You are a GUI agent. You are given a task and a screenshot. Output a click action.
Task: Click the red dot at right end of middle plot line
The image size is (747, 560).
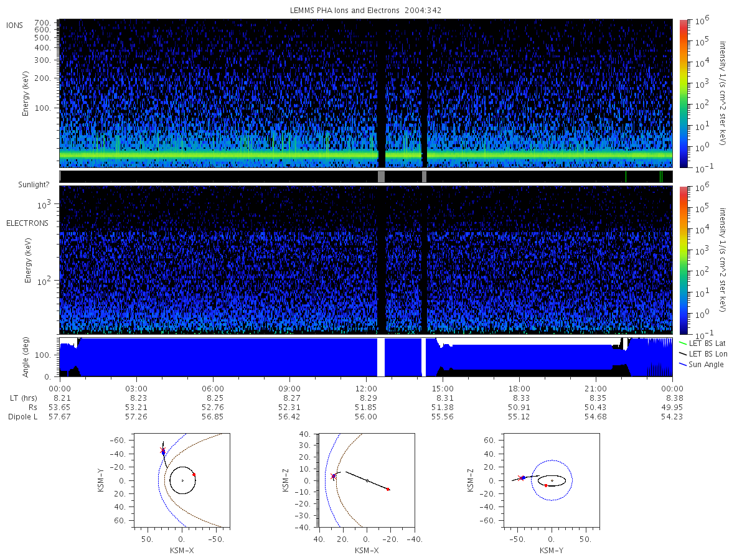click(388, 489)
